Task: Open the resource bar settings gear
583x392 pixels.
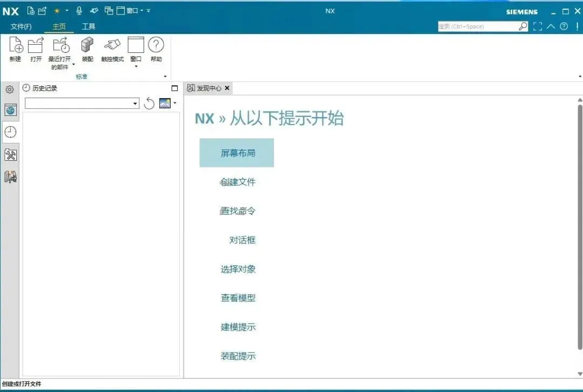Action: pyautogui.click(x=10, y=89)
